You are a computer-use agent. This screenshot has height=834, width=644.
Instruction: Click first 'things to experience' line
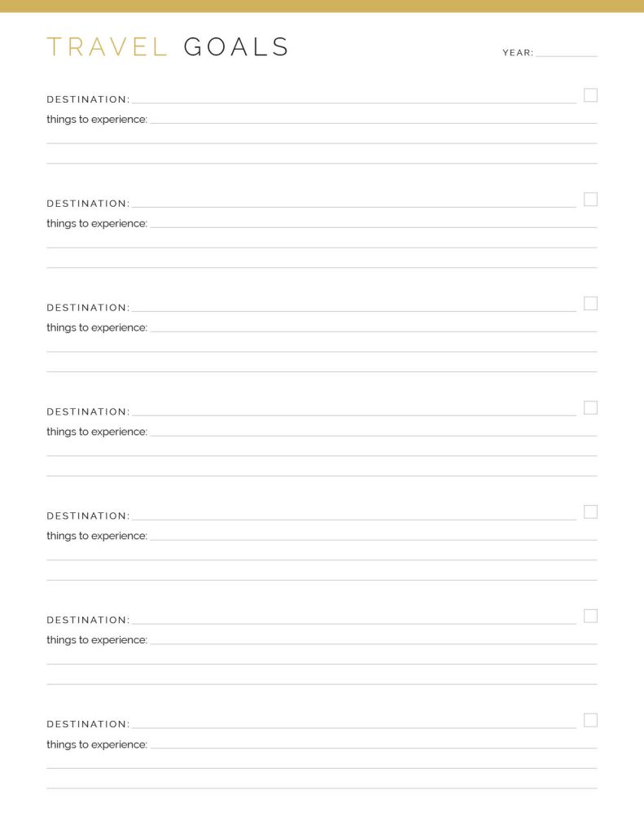tap(374, 119)
